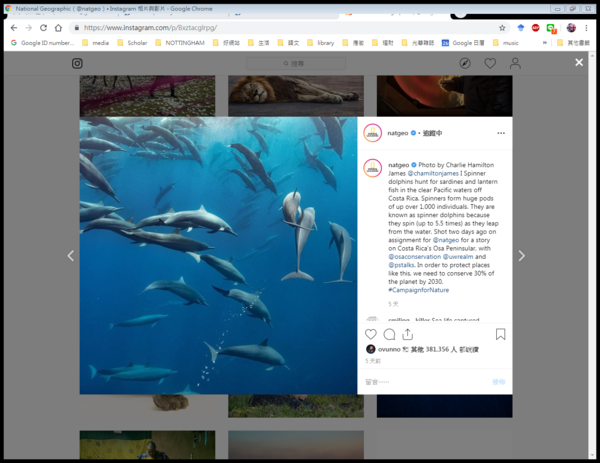Click natgeo avatar in post header
This screenshot has height=463, width=600.
coord(372,133)
